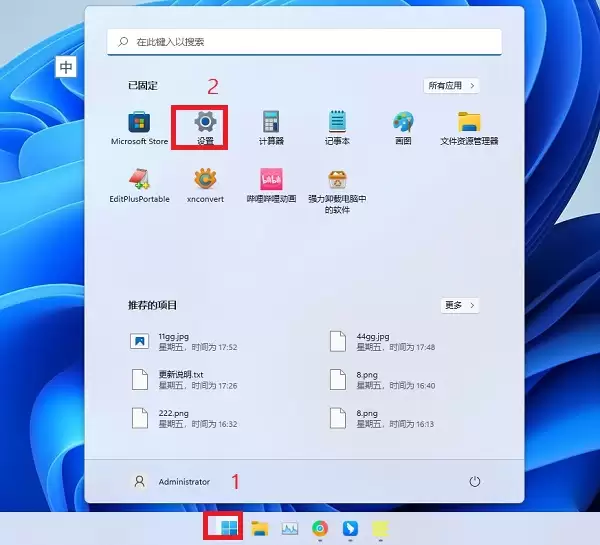Click the search box 在此键入以搜索
Screen dimensions: 600x545
[x=305, y=42]
